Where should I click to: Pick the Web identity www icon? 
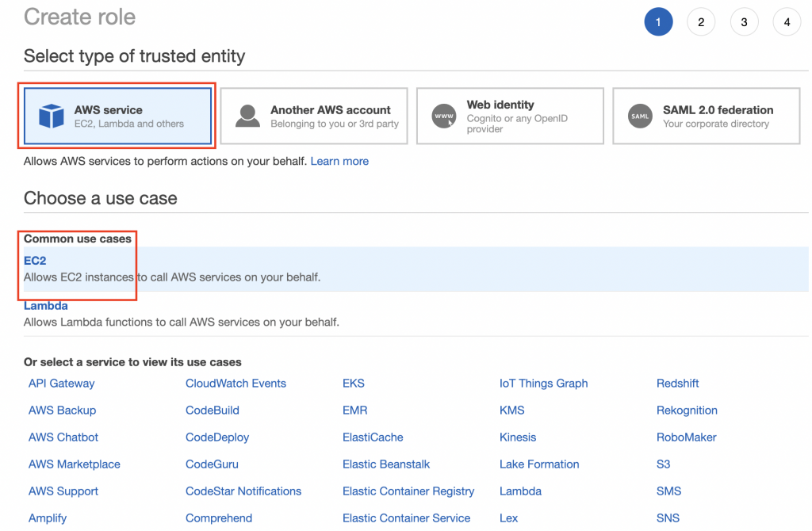coord(444,116)
